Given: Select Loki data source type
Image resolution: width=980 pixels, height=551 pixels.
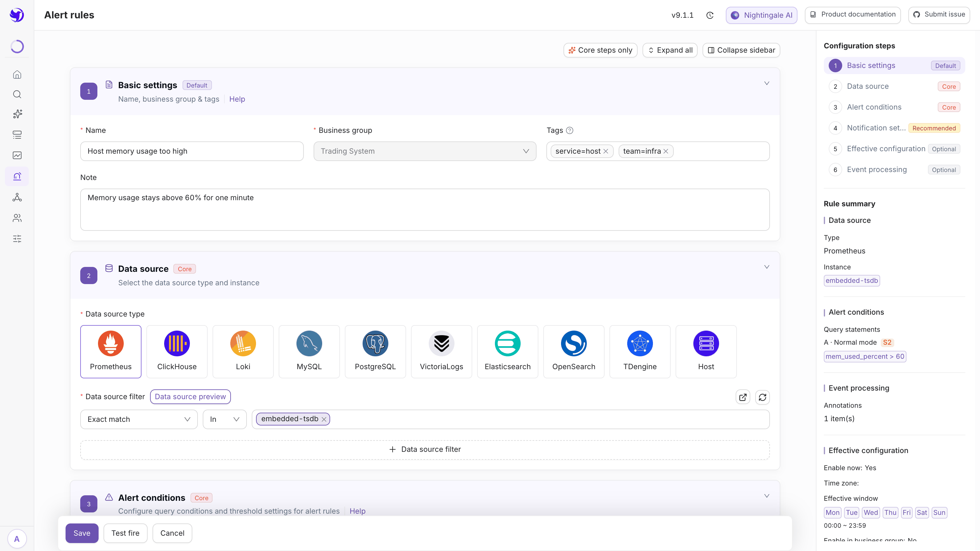Looking at the screenshot, I should (x=243, y=351).
